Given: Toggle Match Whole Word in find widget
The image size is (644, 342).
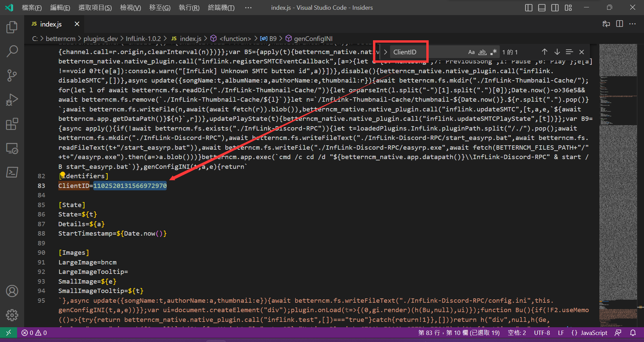Looking at the screenshot, I should click(482, 52).
